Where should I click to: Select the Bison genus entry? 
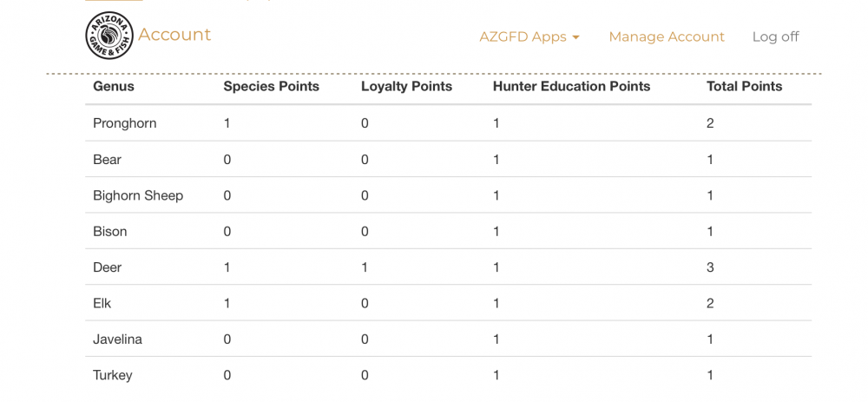110,232
